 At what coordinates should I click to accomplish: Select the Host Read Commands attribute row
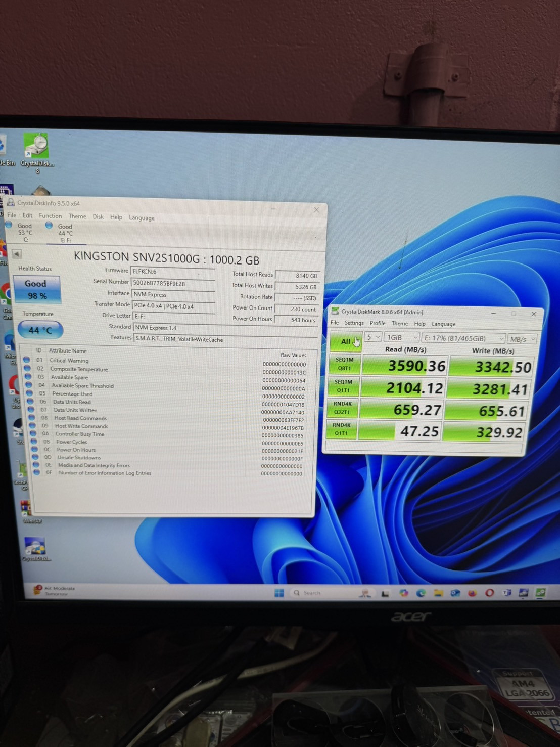pyautogui.click(x=168, y=419)
